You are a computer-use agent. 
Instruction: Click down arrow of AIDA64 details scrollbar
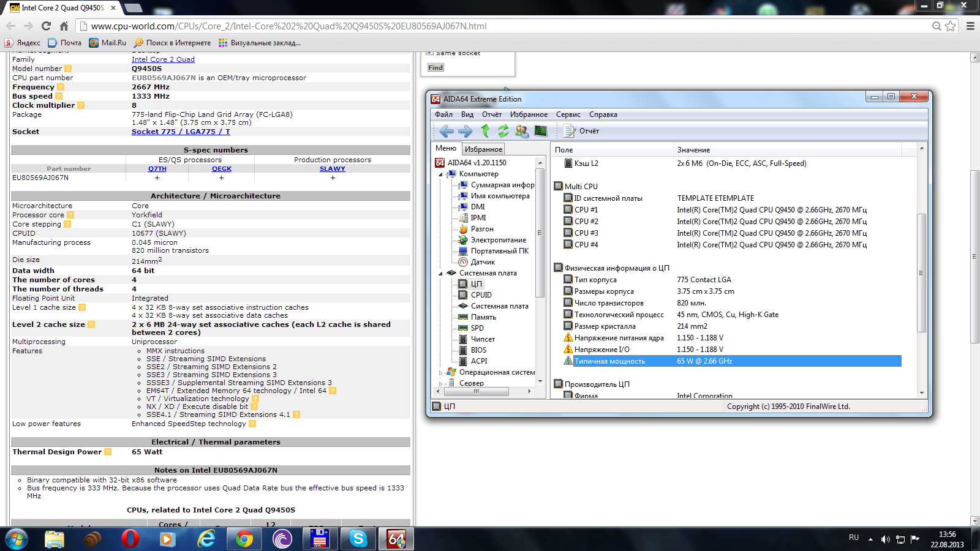click(921, 392)
